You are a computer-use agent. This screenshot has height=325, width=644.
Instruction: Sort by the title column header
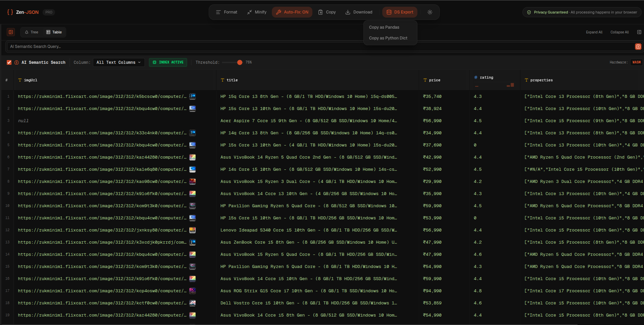pos(317,80)
